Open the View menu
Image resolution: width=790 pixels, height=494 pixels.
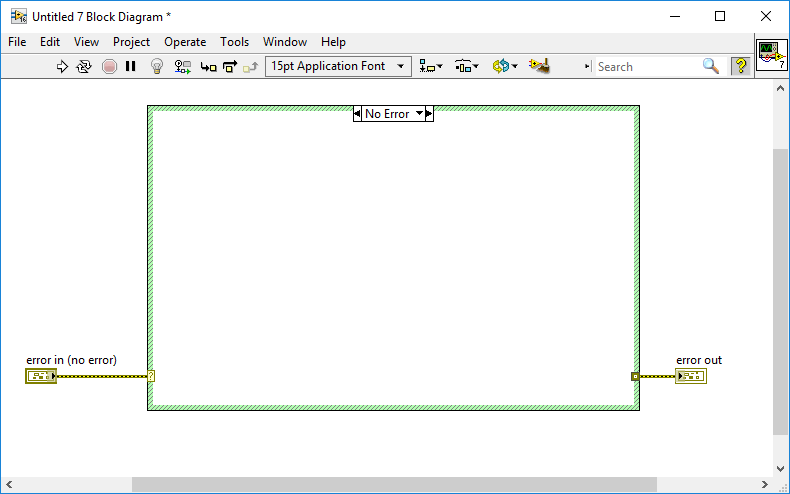pos(86,42)
